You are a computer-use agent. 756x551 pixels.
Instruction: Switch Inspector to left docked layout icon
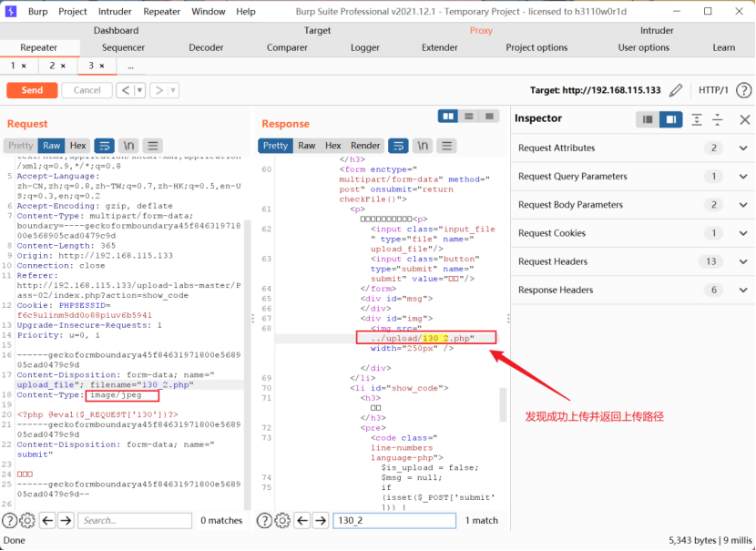648,119
